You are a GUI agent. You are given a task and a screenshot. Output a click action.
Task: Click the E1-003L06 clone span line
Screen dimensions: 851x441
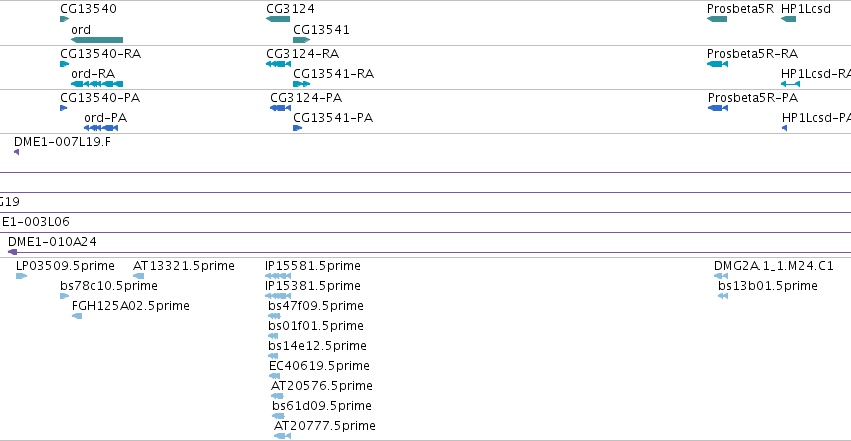point(426,232)
